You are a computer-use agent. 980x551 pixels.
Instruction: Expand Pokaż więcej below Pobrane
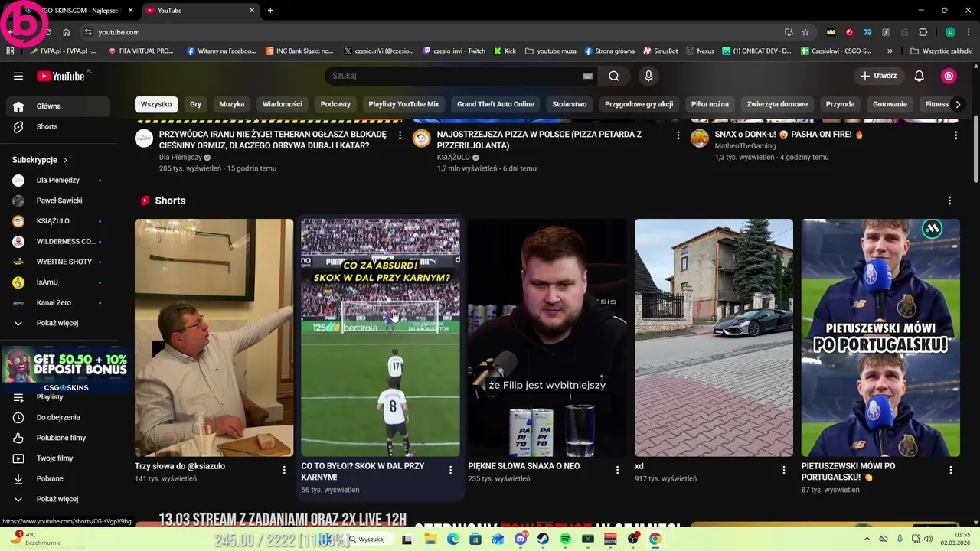tap(57, 499)
